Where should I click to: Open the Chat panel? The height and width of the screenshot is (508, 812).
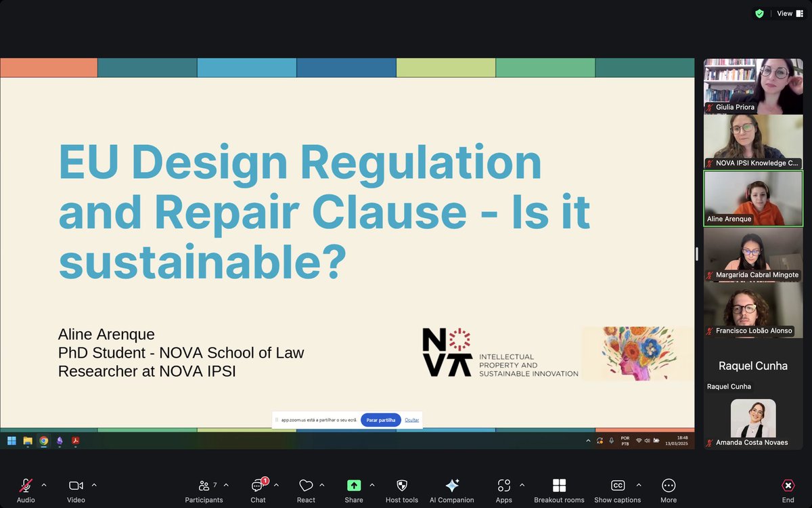[x=258, y=490]
